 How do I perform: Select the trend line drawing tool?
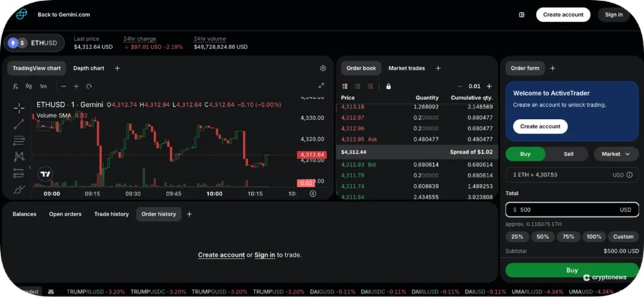click(x=19, y=124)
